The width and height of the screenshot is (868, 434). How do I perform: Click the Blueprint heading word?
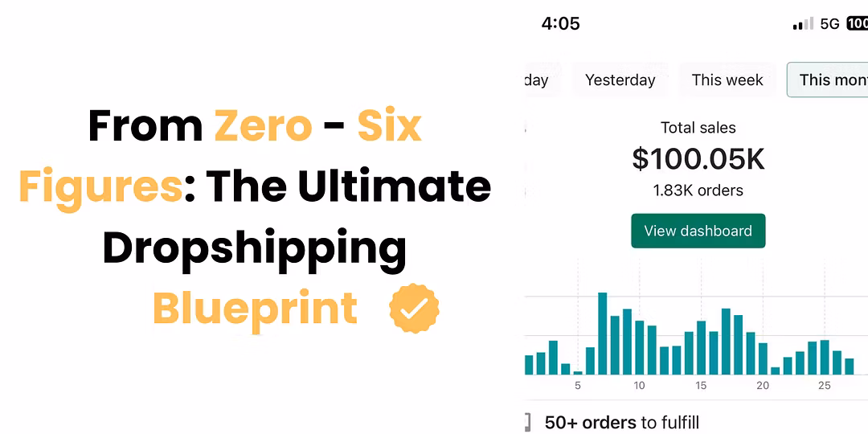pyautogui.click(x=255, y=309)
